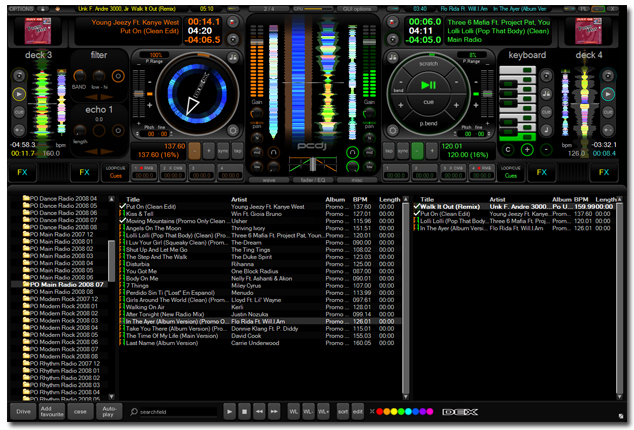The width and height of the screenshot is (634, 430).
Task: Click the crossfader handle in the center mixer
Action: pos(313,164)
